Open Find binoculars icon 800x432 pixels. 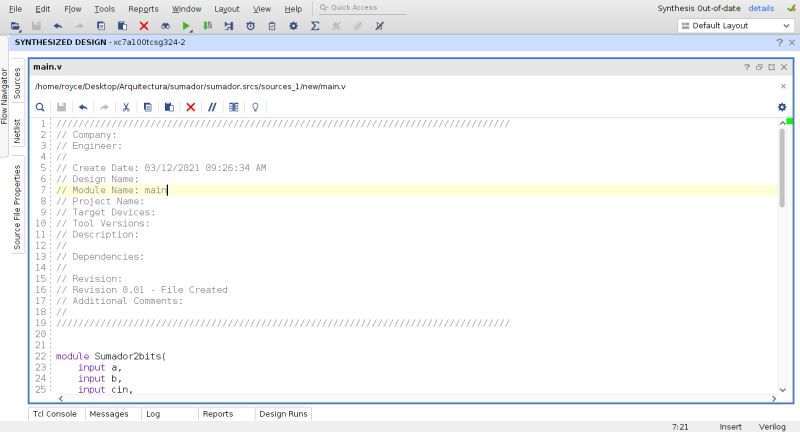coord(165,26)
